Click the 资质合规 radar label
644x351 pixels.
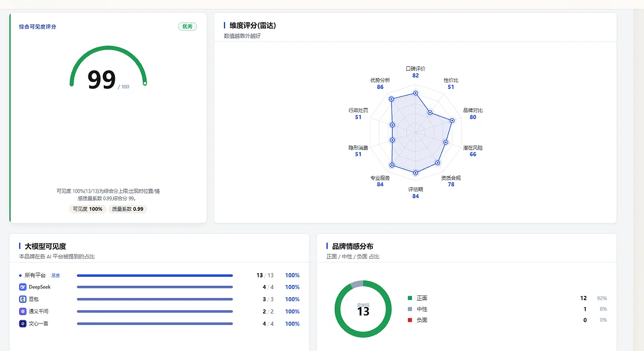pyautogui.click(x=451, y=178)
